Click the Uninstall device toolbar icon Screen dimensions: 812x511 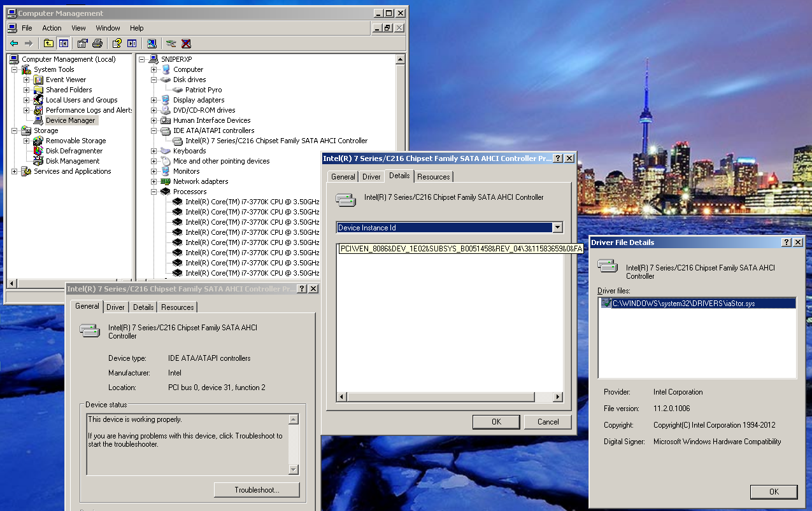pos(186,43)
